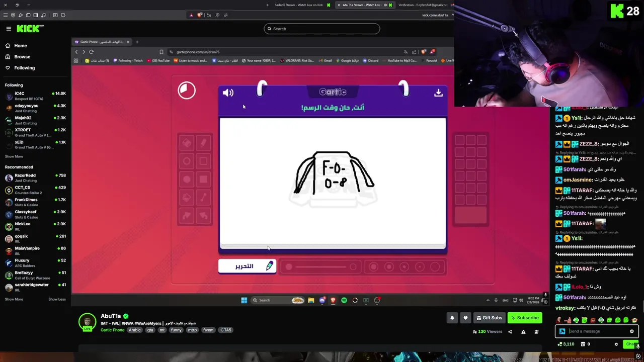644x362 pixels.
Task: Click the Gift Subs button
Action: point(489,318)
